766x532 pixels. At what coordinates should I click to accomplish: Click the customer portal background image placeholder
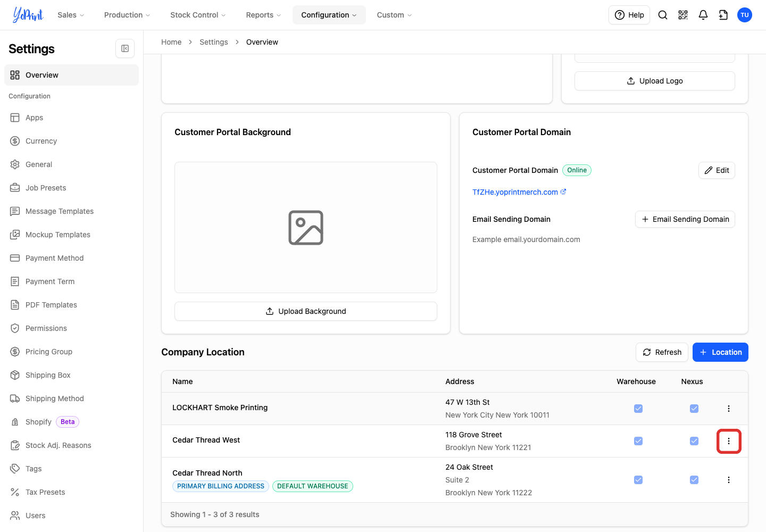306,228
